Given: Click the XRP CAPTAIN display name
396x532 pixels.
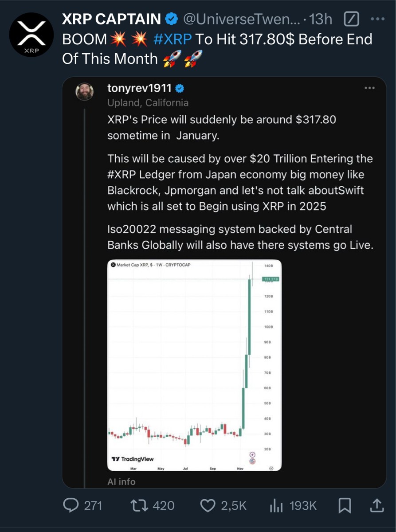Looking at the screenshot, I should tap(111, 19).
